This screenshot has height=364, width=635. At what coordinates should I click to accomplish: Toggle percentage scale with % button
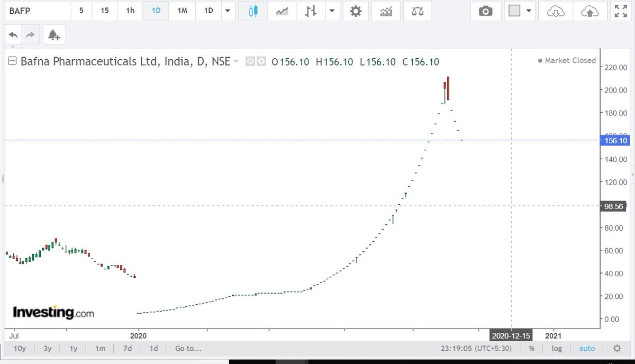(531, 349)
